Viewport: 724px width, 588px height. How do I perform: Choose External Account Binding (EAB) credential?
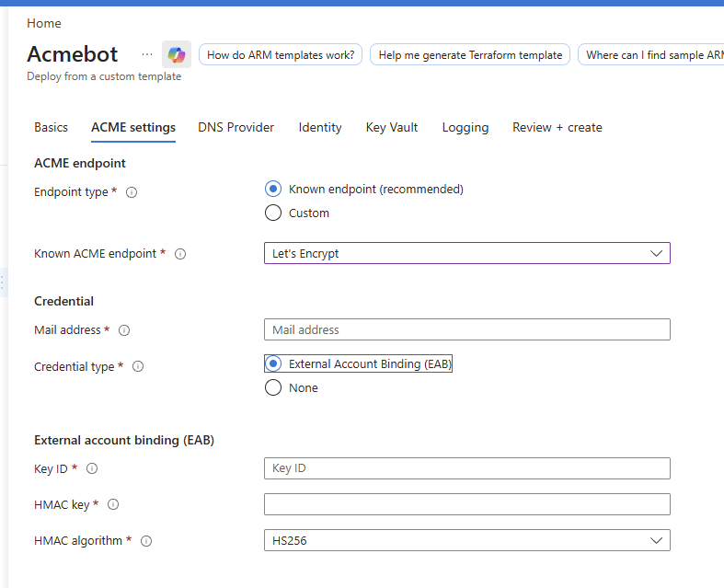[x=273, y=364]
